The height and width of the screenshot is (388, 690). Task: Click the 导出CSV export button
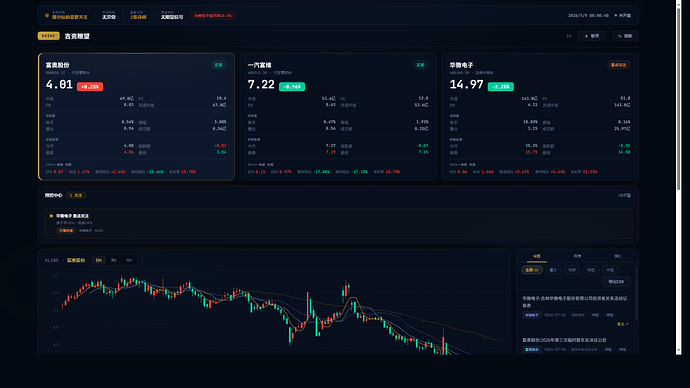tap(616, 282)
